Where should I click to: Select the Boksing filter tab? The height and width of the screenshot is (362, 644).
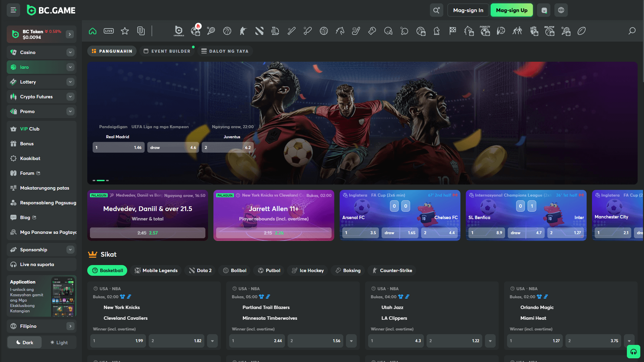click(x=348, y=270)
